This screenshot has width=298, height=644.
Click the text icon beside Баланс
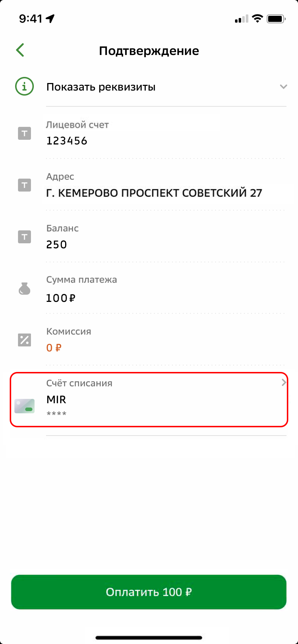click(24, 237)
